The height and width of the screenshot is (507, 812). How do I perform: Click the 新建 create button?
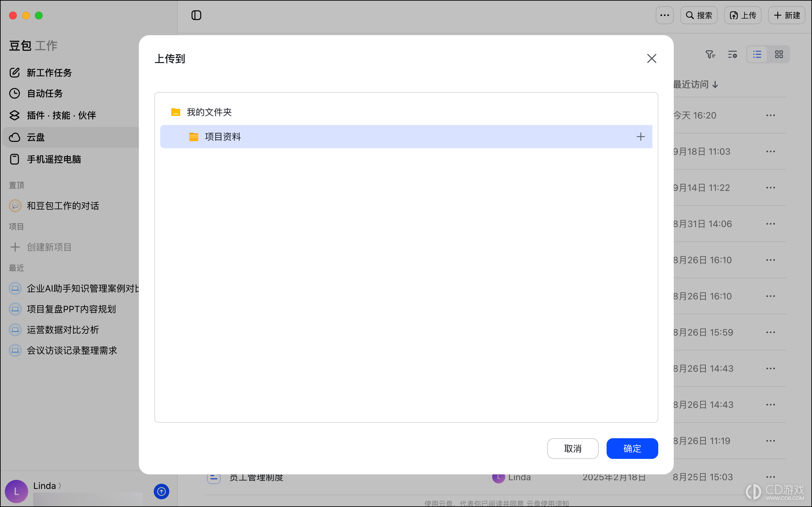[786, 15]
